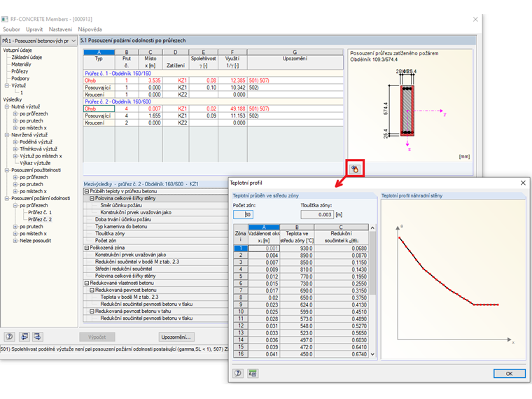Close the Teplotní profil dialog
The height and width of the screenshot is (399, 532).
pos(523,183)
